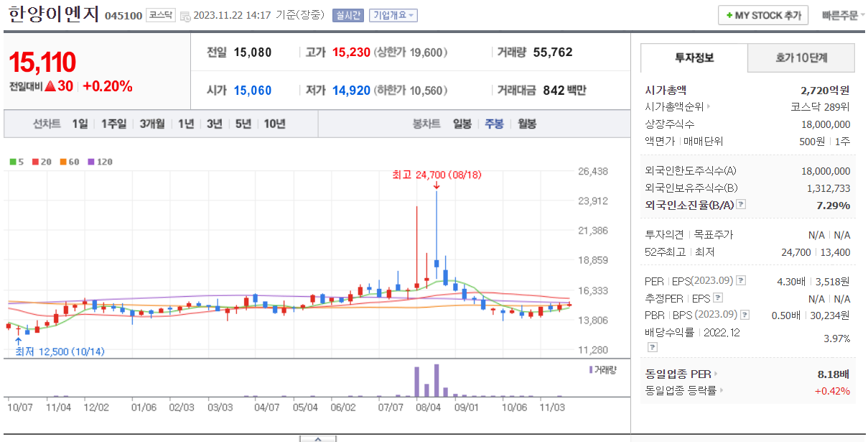
Task: Select the 10년 line chart period
Action: pyautogui.click(x=274, y=124)
